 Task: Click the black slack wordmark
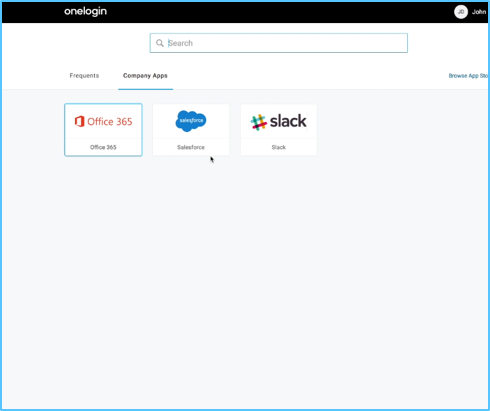click(x=288, y=121)
